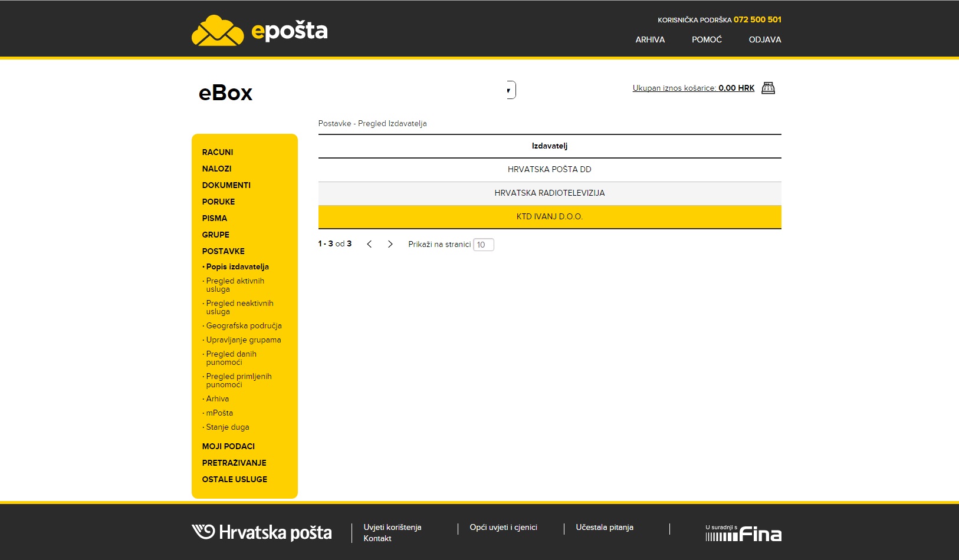Go to next page using the right arrow
The height and width of the screenshot is (560, 959).
point(390,243)
